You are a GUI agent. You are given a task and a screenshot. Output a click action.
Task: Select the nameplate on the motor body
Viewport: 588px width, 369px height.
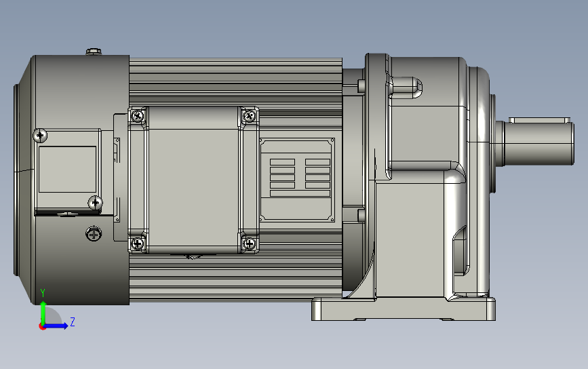297,180
